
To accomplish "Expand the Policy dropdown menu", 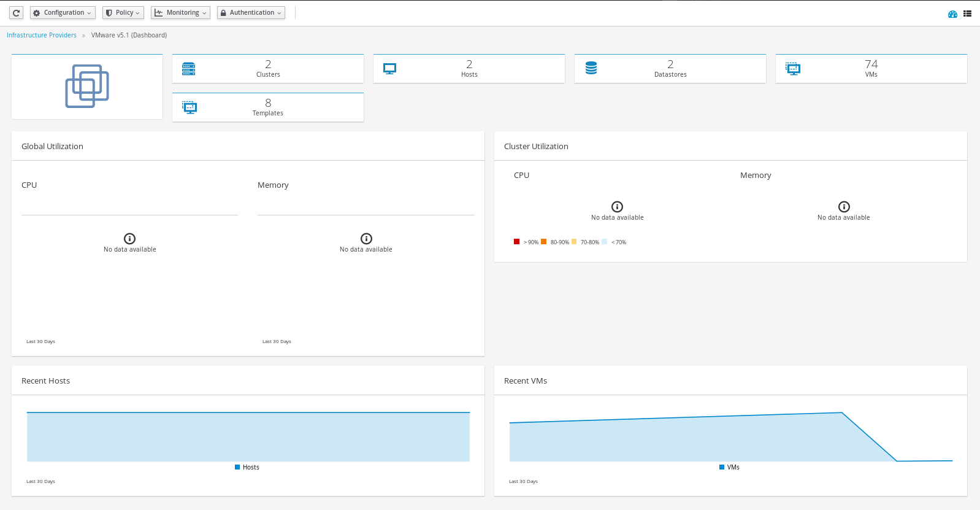I will 123,13.
